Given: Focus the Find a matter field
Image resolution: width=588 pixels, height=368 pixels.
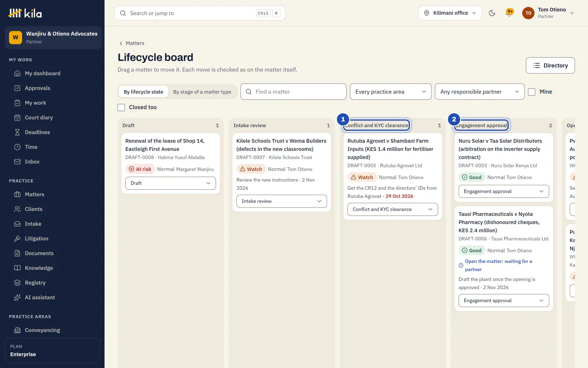Looking at the screenshot, I should pyautogui.click(x=294, y=92).
